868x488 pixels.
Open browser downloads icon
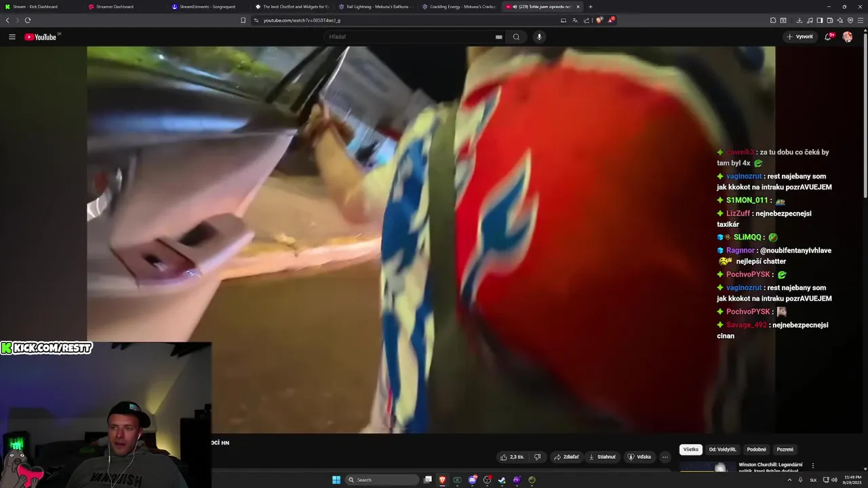[800, 20]
